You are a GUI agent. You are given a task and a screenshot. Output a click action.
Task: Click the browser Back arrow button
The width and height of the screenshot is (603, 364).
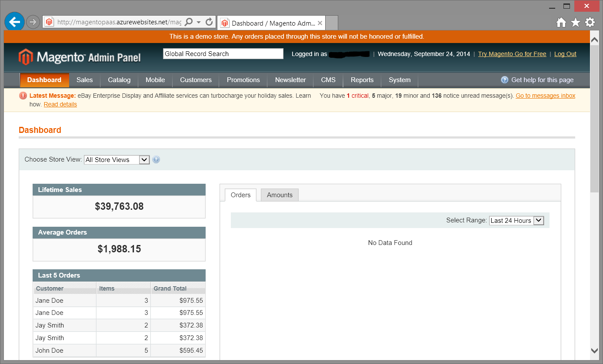[14, 22]
